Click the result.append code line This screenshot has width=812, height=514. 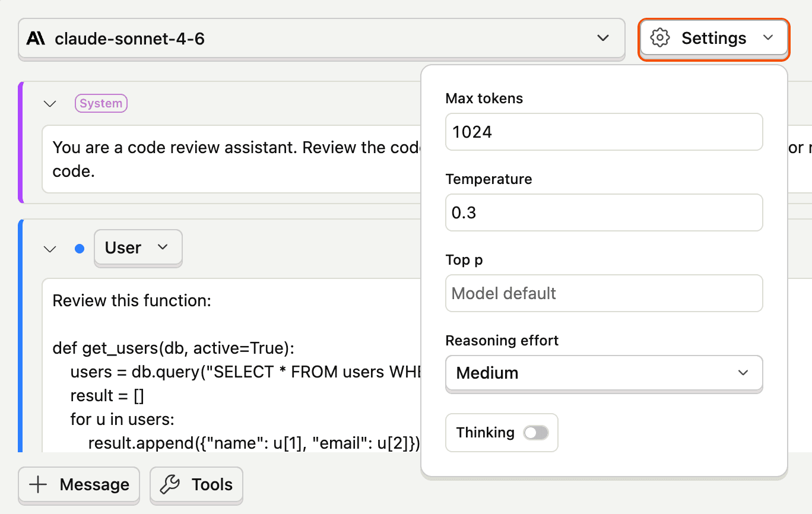tap(254, 443)
